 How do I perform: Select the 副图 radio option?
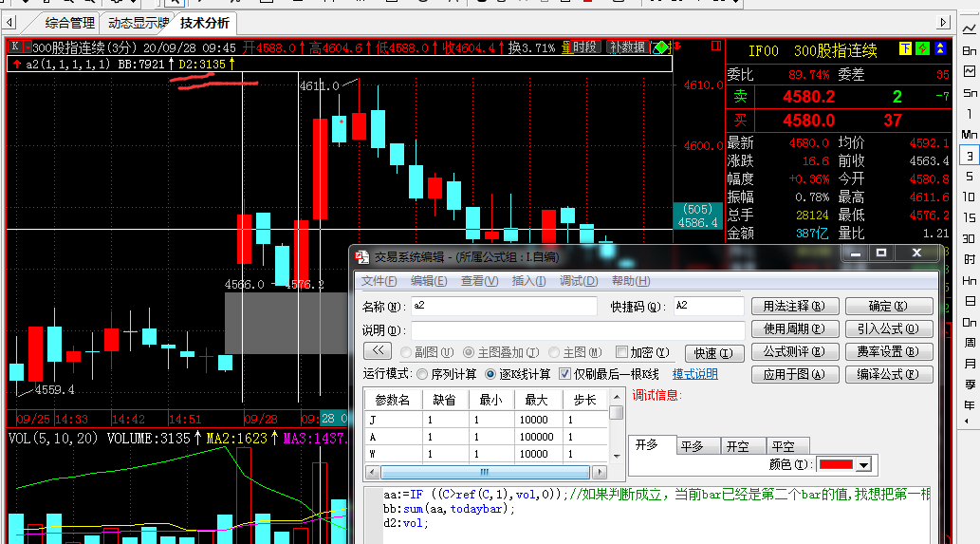pos(406,352)
